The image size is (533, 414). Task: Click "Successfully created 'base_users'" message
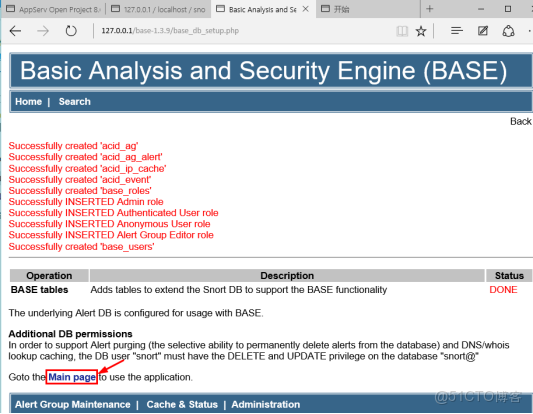pyautogui.click(x=81, y=246)
